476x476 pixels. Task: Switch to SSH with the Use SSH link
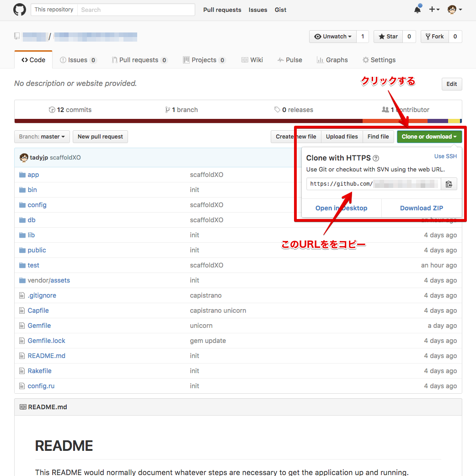pyautogui.click(x=445, y=156)
